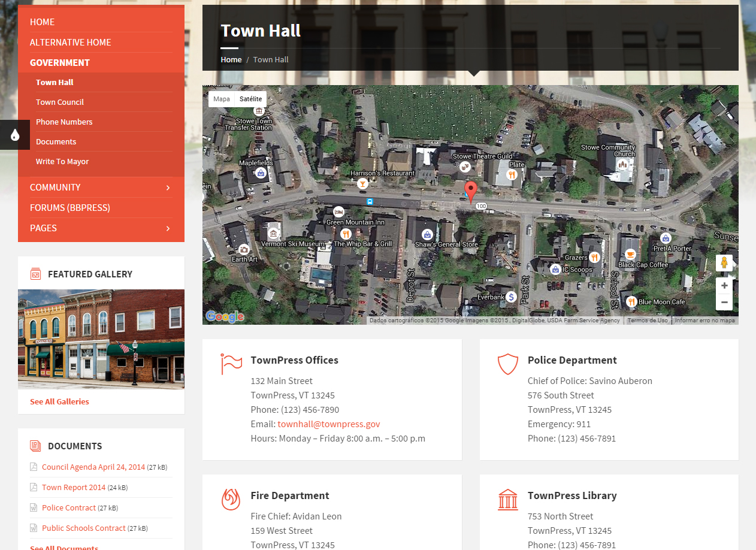Click the Google logo on the map
This screenshot has height=550, width=756.
[225, 316]
